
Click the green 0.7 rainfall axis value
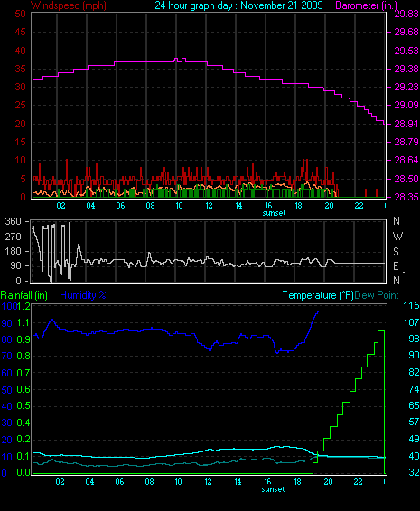[23, 373]
